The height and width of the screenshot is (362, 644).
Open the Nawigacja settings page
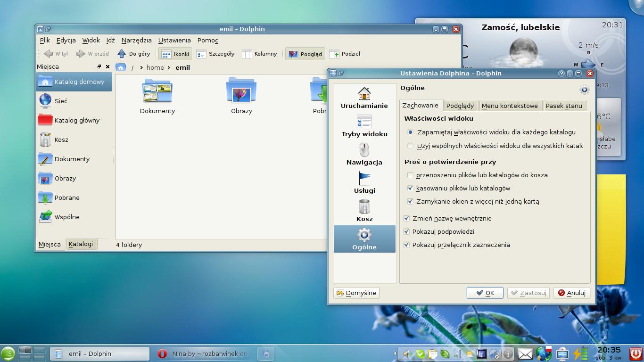[364, 155]
